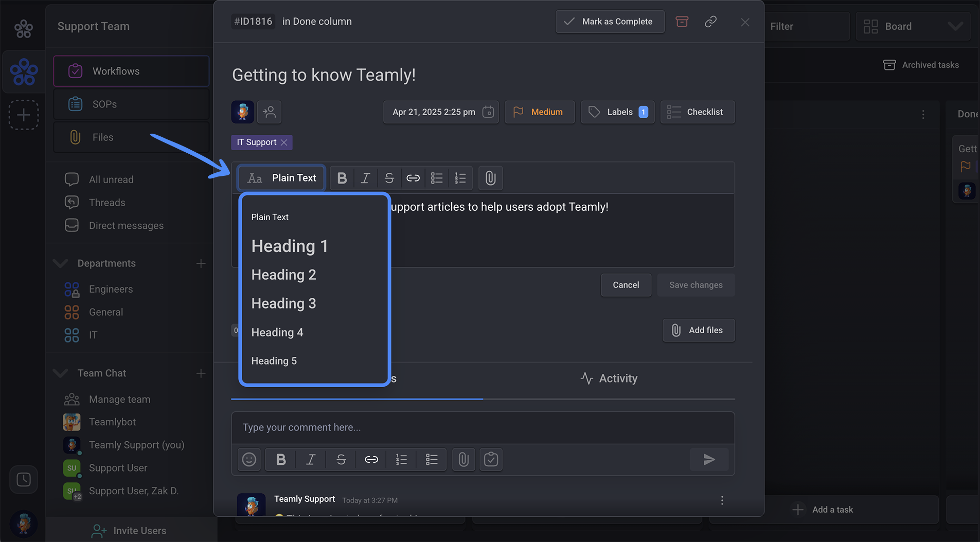Image resolution: width=980 pixels, height=542 pixels.
Task: Toggle strikethrough in description toolbar
Action: [x=389, y=178]
